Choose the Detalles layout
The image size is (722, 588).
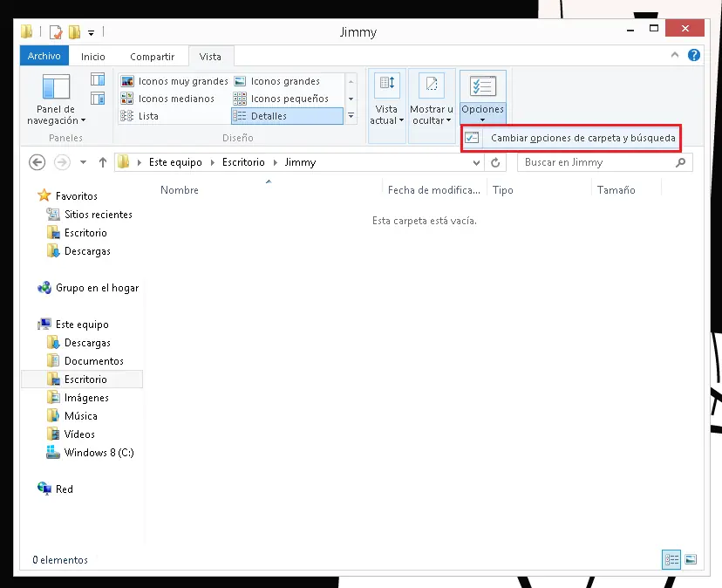pos(288,116)
